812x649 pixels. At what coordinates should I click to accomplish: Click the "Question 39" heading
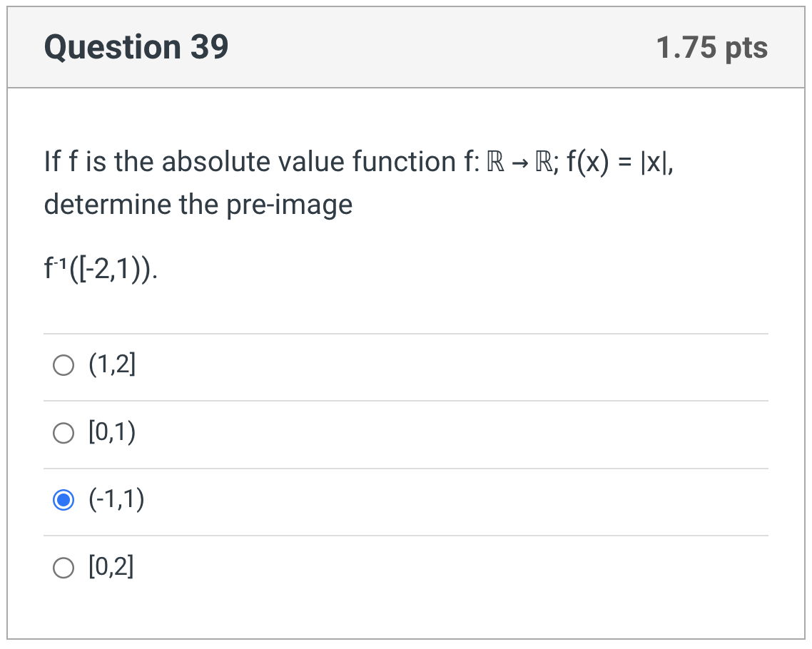click(x=136, y=48)
